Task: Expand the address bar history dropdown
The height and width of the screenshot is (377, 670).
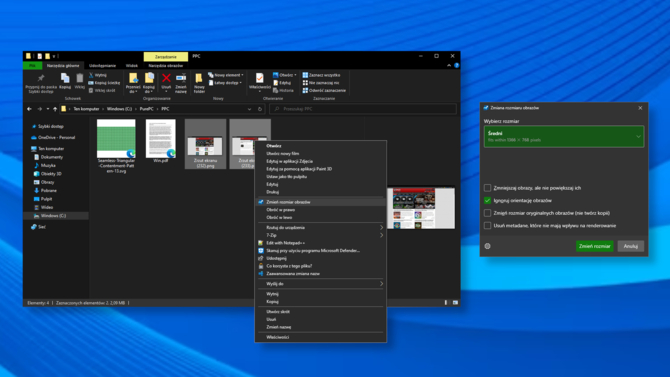Action: [x=250, y=109]
